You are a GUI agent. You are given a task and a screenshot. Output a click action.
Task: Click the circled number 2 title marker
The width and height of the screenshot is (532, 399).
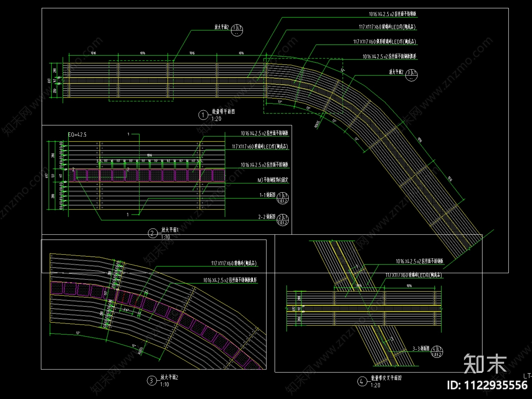(x=153, y=233)
